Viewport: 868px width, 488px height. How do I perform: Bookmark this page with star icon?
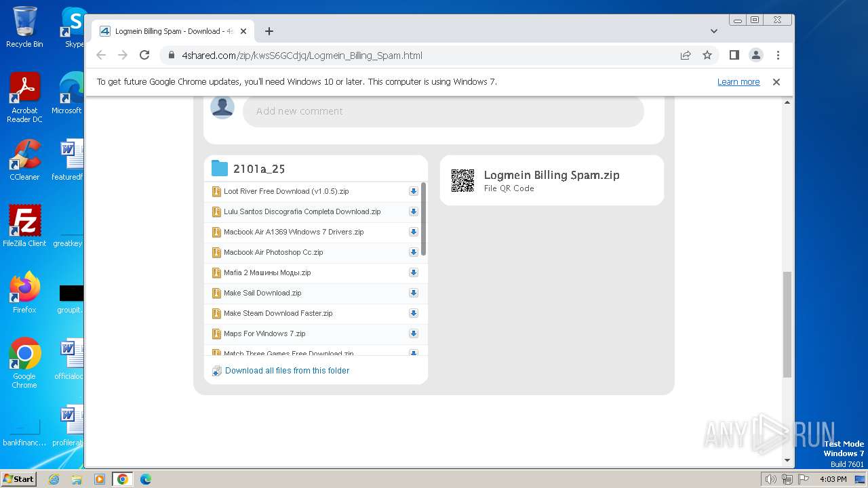tap(707, 55)
